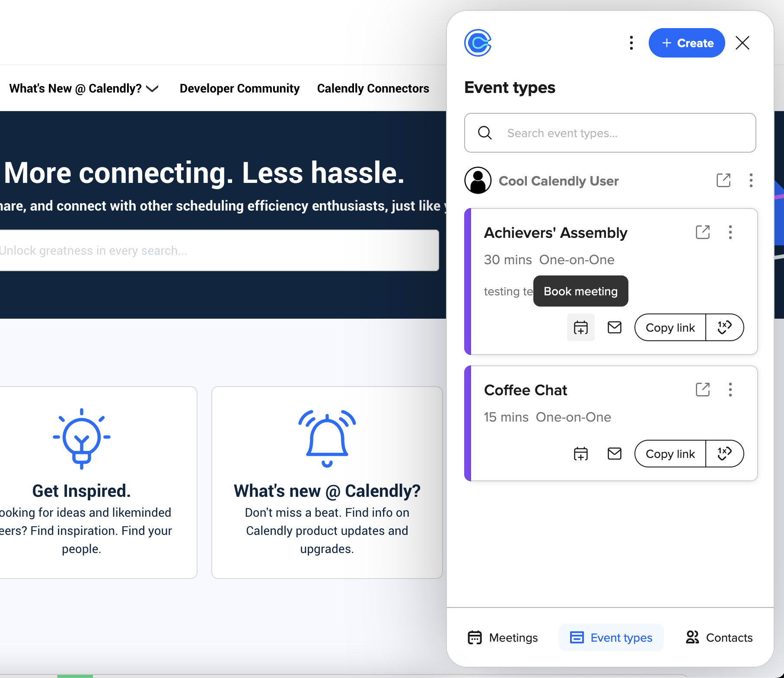Copy link for Coffee Chat event

[x=670, y=454]
